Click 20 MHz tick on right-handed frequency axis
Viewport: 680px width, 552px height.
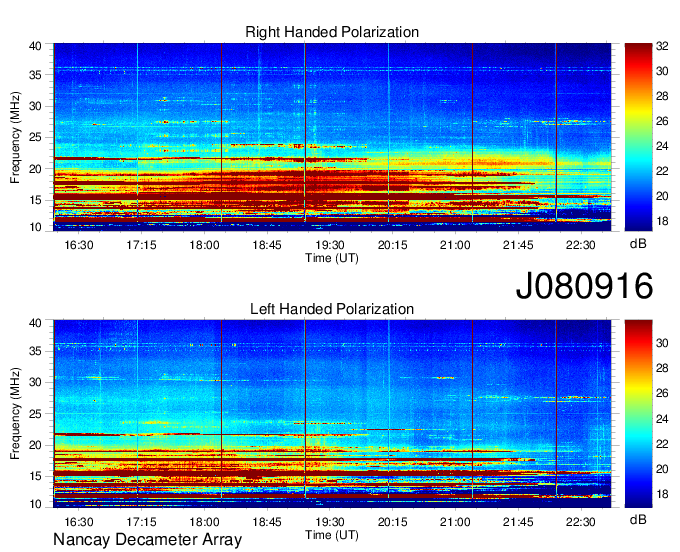(x=35, y=169)
